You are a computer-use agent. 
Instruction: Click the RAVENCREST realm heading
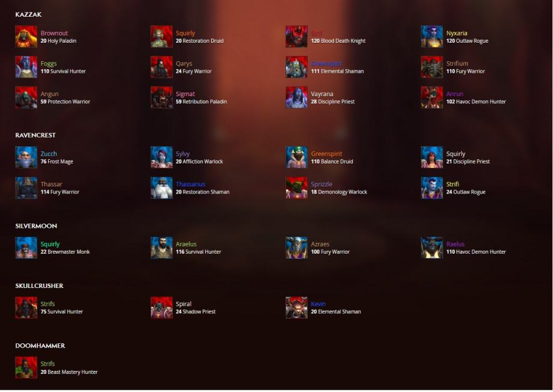(x=35, y=135)
